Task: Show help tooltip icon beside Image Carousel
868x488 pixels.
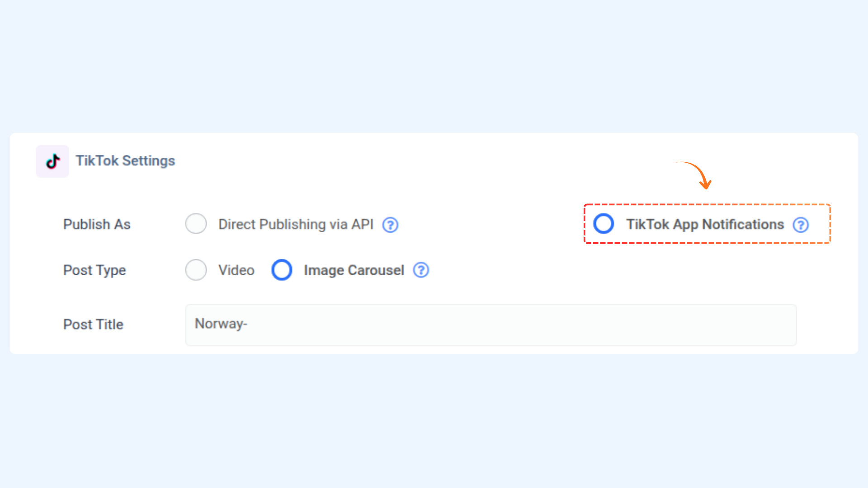Action: 421,270
